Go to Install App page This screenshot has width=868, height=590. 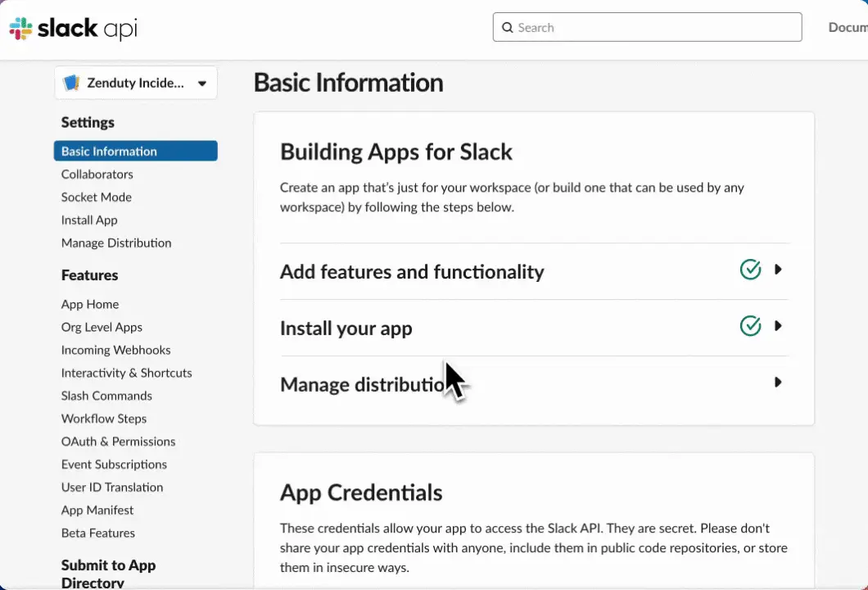pyautogui.click(x=89, y=220)
